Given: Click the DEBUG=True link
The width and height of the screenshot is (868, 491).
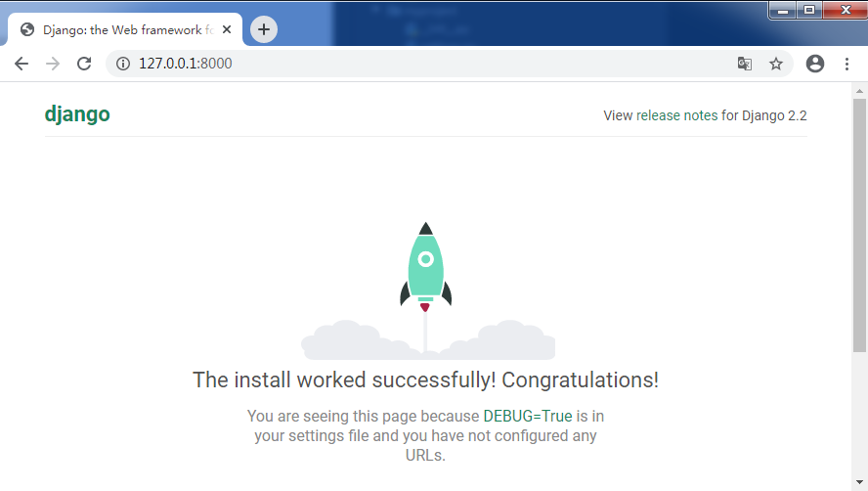Looking at the screenshot, I should pos(528,417).
